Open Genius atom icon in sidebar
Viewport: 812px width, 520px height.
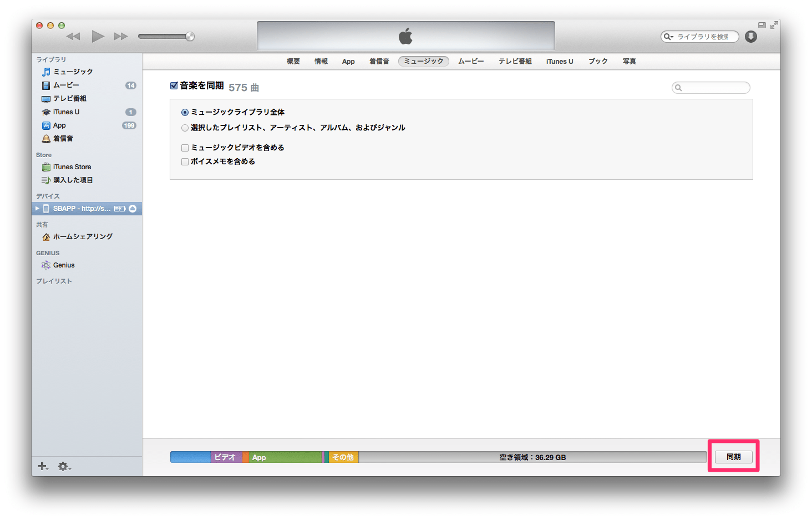[x=46, y=265]
